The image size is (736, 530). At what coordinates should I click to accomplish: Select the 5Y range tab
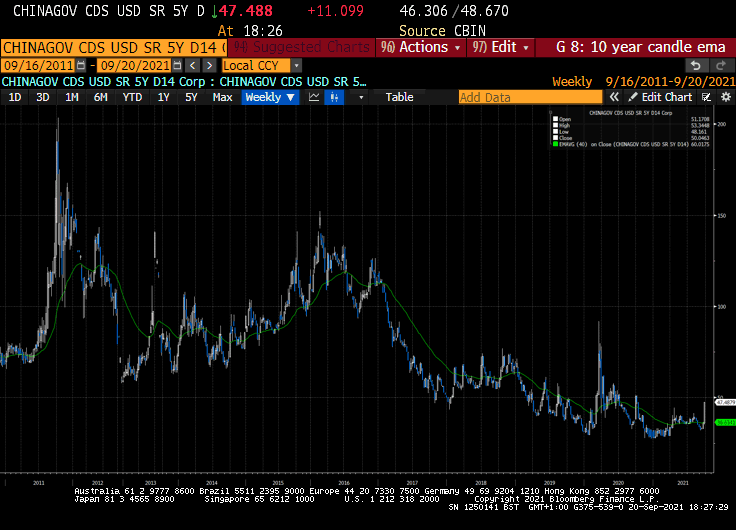coord(191,97)
